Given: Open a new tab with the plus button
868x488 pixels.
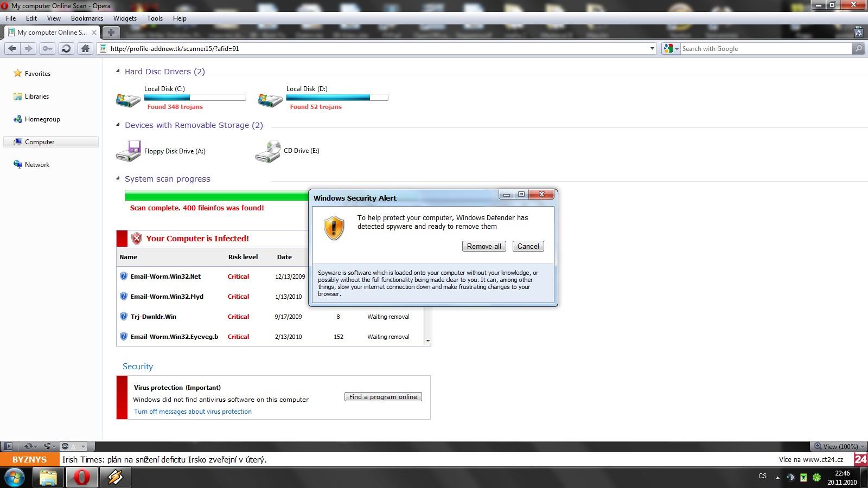Looking at the screenshot, I should 111,32.
